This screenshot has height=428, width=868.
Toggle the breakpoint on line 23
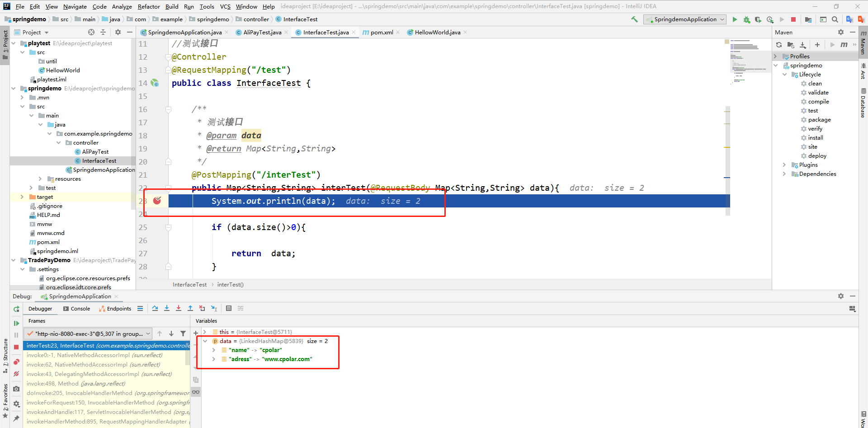click(x=156, y=201)
